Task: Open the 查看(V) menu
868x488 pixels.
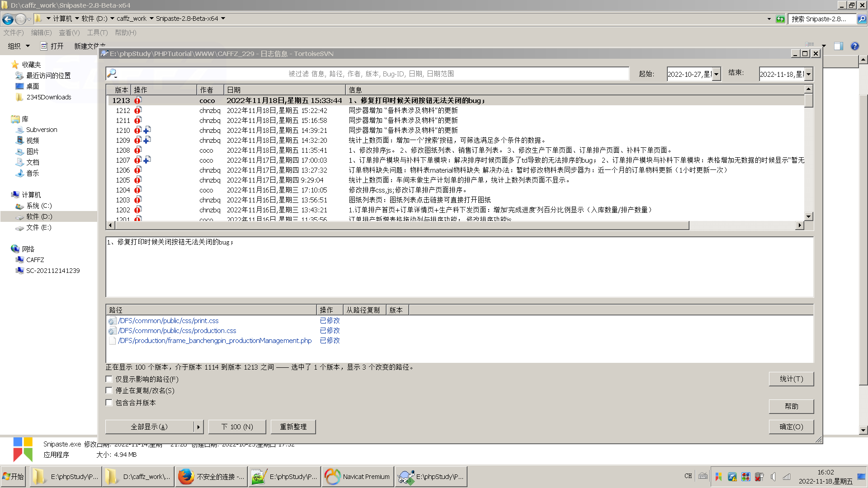Action: [x=69, y=33]
